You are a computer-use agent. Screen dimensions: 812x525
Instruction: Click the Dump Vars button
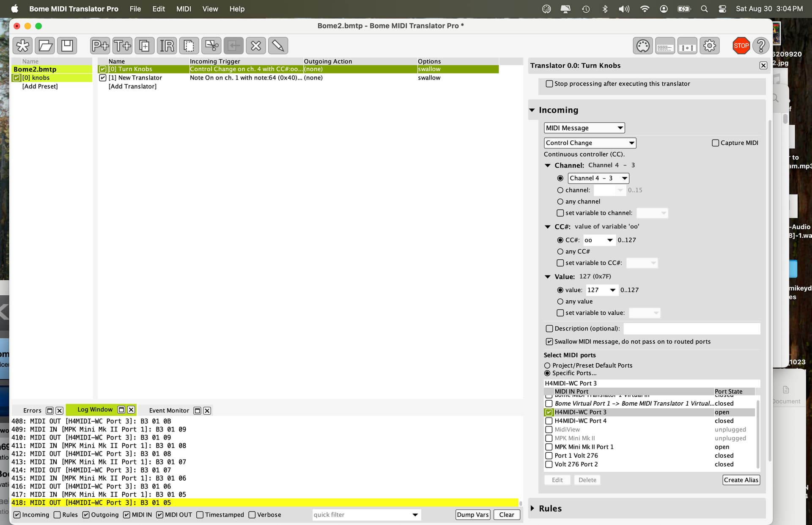473,515
